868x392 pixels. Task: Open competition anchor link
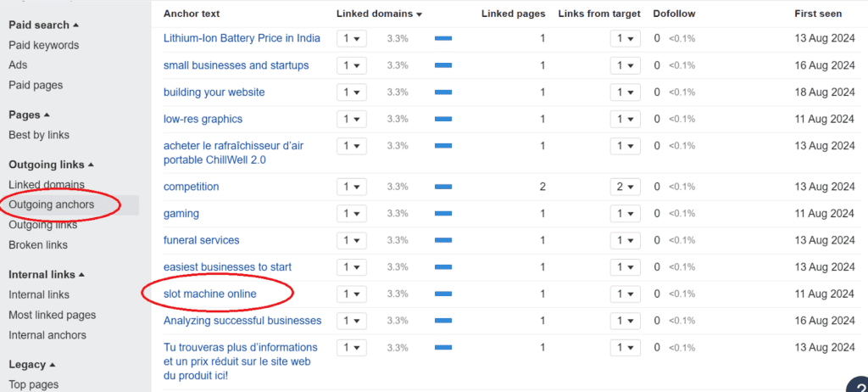191,187
